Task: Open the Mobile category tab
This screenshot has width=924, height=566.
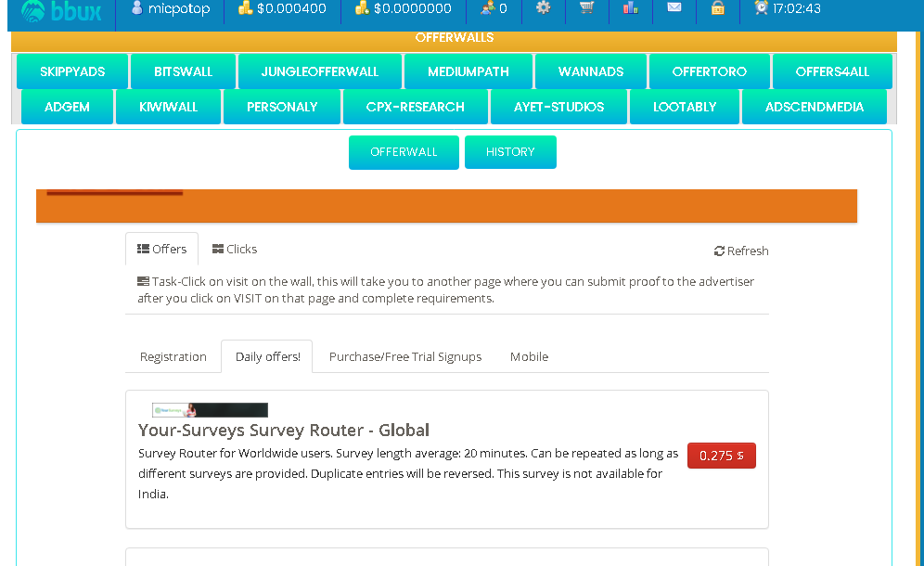Action: 529,356
